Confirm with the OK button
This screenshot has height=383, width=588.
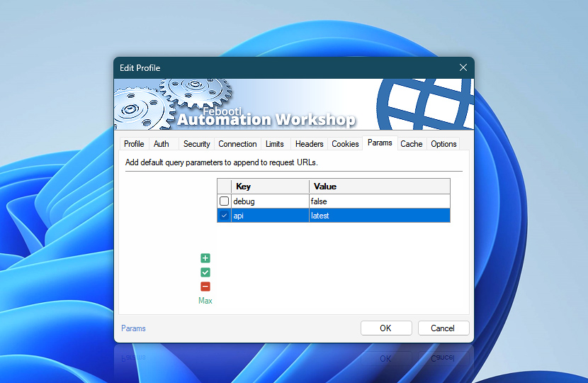click(x=386, y=328)
